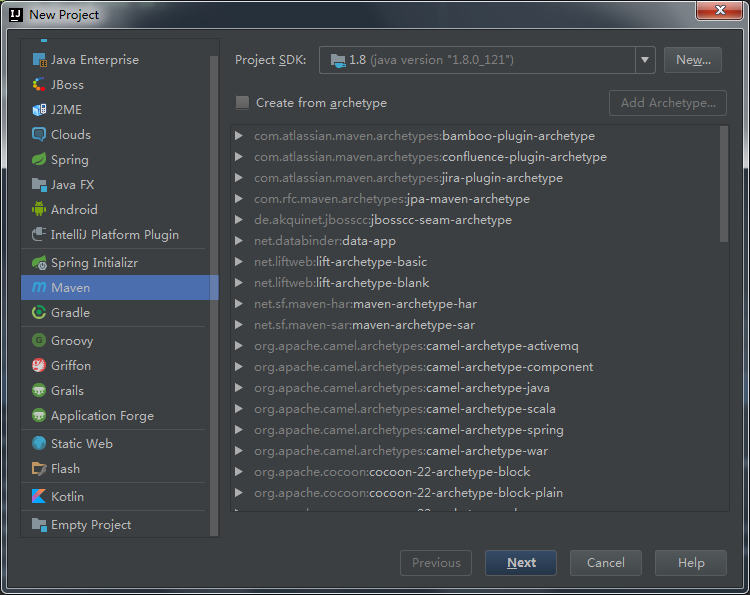
Task: Click the J2ME project type icon
Action: coord(39,110)
